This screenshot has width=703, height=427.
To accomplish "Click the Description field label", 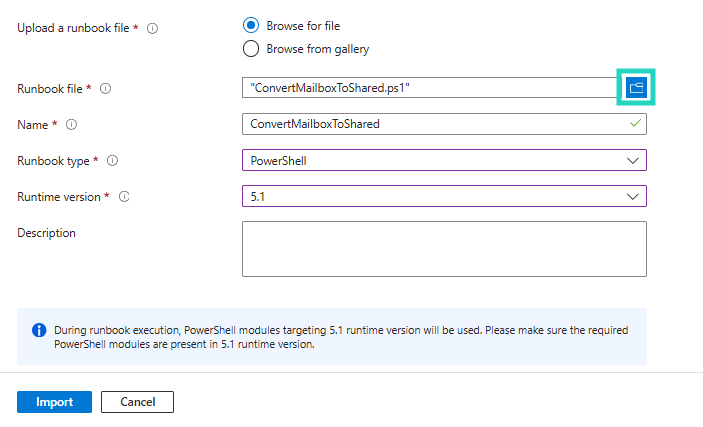I will (46, 233).
